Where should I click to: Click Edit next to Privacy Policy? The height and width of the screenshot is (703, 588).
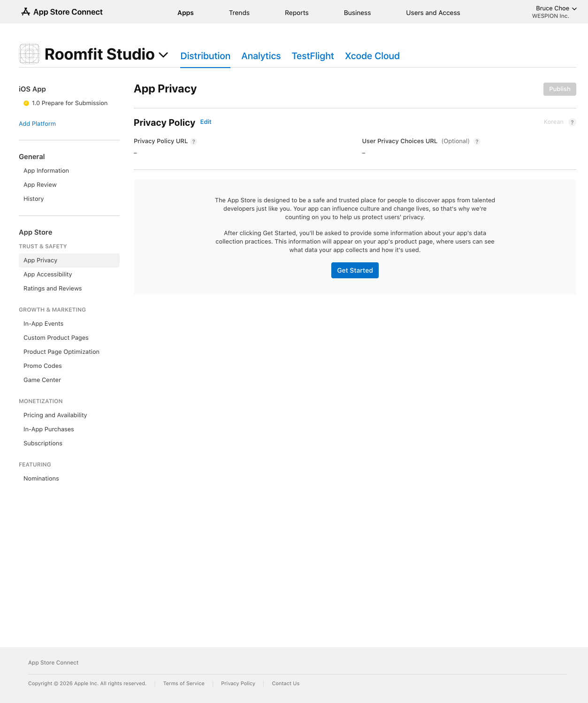206,122
